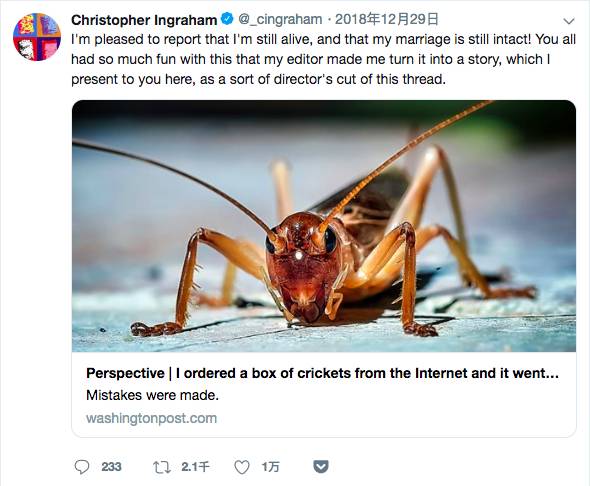This screenshot has width=590, height=486.
Task: Click the tweet body text
Action: tap(323, 59)
